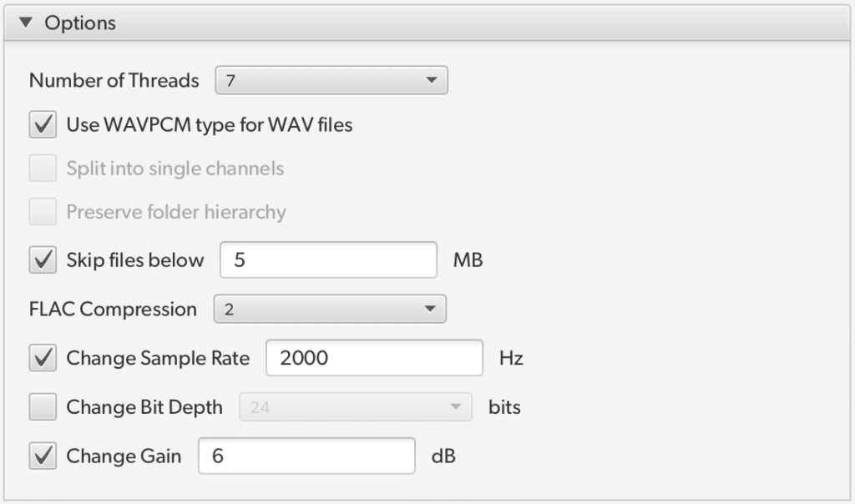Turn off the Change Sample Rate checkbox
855x504 pixels.
pos(43,359)
